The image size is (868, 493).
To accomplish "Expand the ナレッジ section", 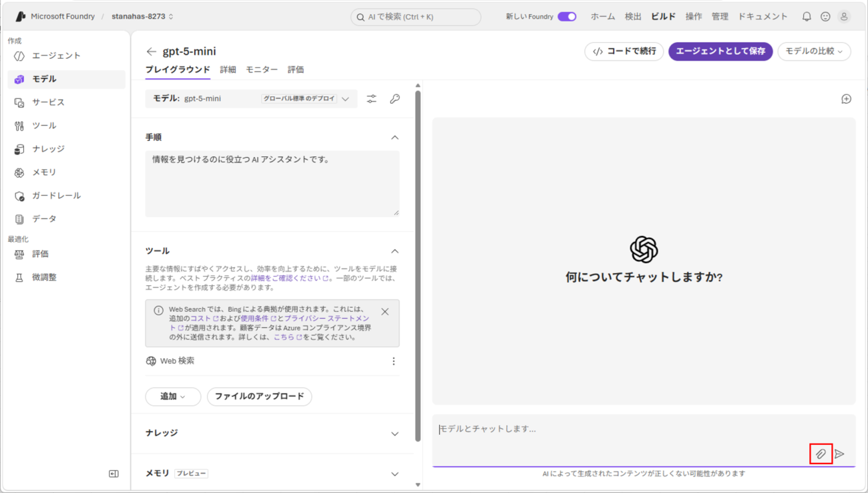I will tap(395, 434).
